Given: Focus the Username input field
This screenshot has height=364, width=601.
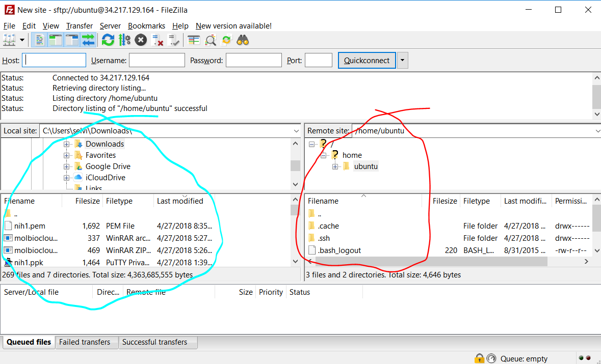Looking at the screenshot, I should [157, 60].
